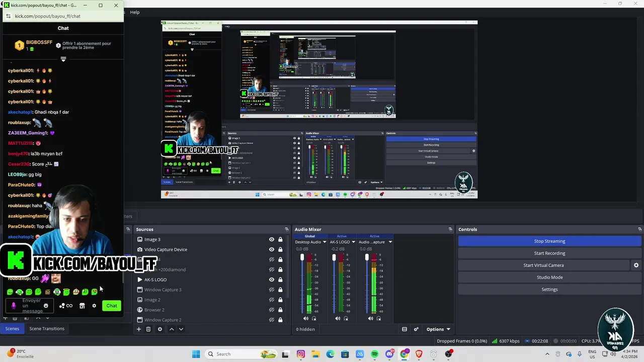The width and height of the screenshot is (644, 362).
Task: Hide the AK-S LOGO source
Action: pos(272,280)
